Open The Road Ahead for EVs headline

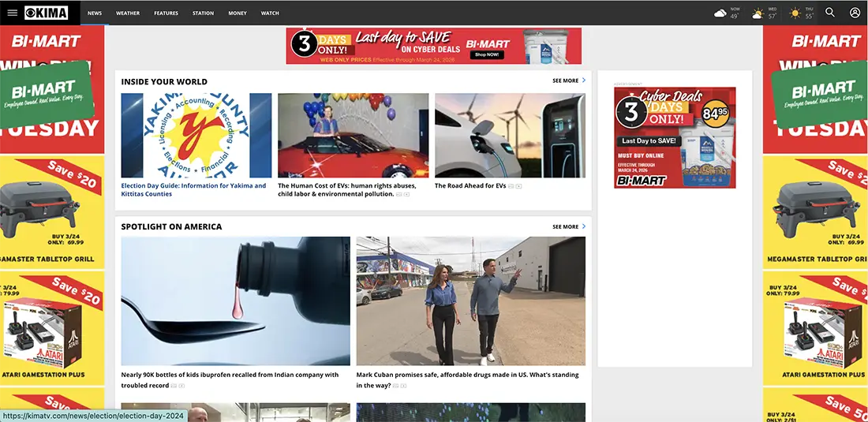470,186
